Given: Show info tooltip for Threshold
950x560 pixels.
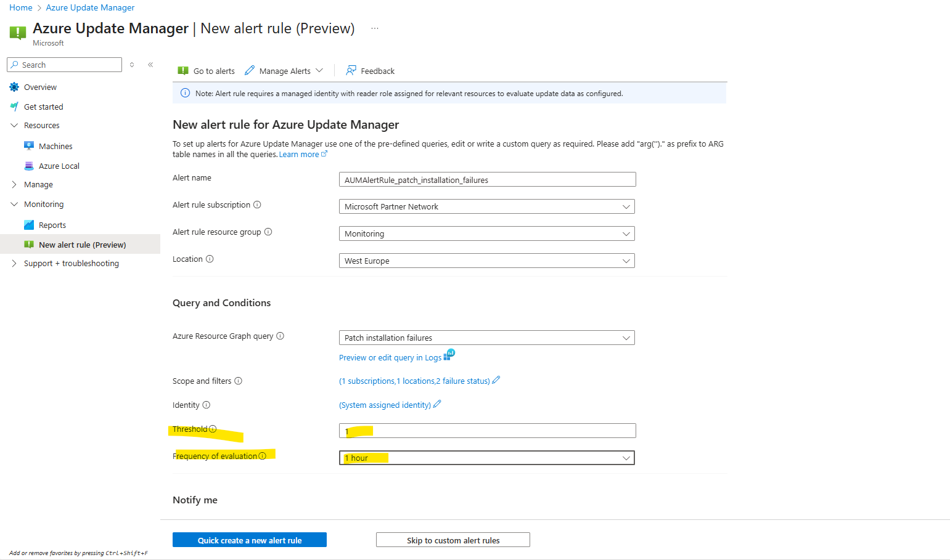Looking at the screenshot, I should coord(213,429).
